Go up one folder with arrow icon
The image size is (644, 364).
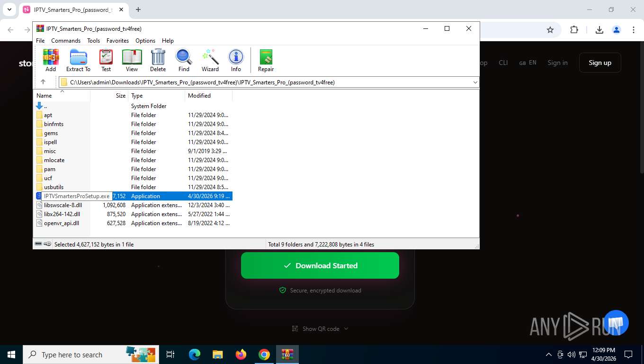pos(43,82)
